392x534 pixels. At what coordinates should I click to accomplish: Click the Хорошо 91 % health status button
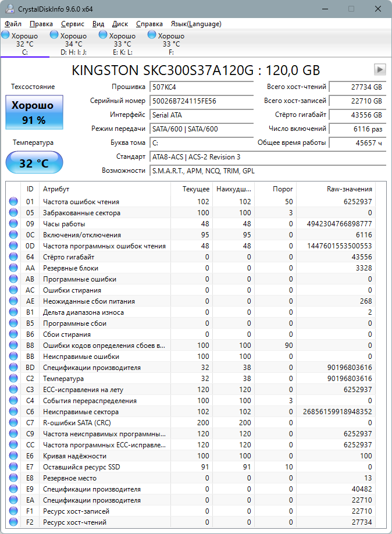coord(34,113)
